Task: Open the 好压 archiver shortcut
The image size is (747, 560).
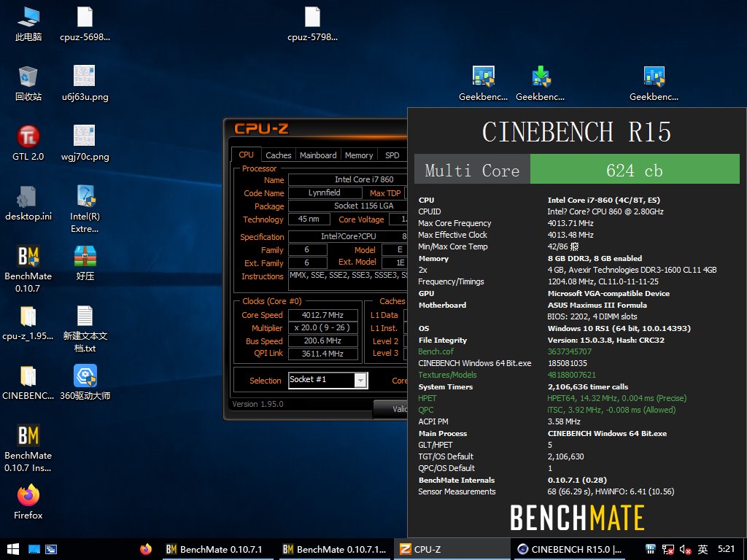Action: coord(85,262)
